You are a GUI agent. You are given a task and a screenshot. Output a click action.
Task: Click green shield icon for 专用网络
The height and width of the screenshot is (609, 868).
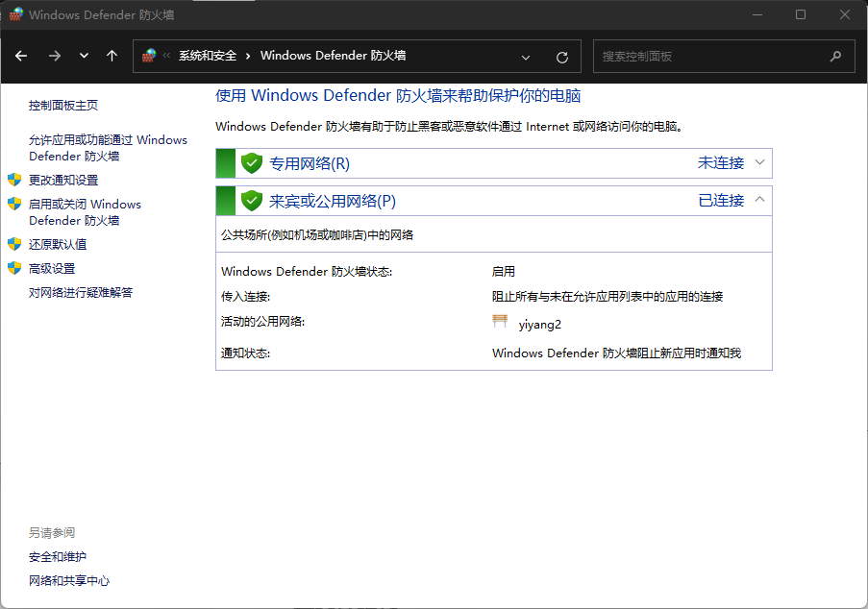[252, 163]
